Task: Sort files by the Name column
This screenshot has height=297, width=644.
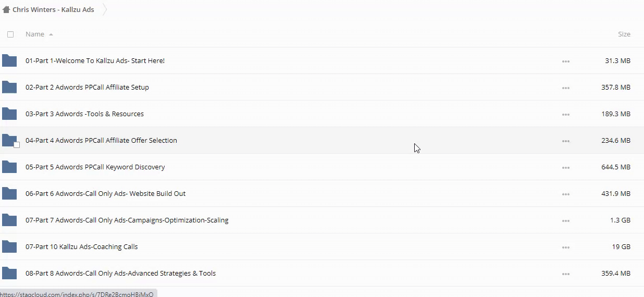Action: coord(35,34)
